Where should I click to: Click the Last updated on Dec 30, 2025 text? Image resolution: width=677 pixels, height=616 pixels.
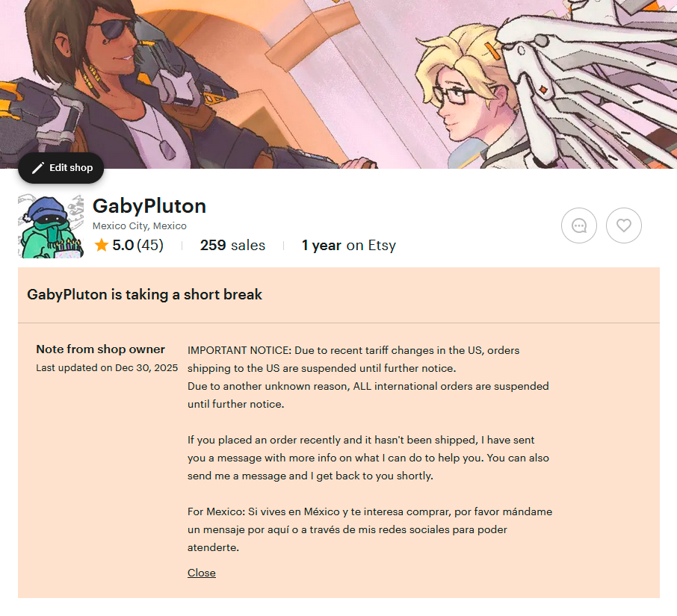(x=107, y=367)
